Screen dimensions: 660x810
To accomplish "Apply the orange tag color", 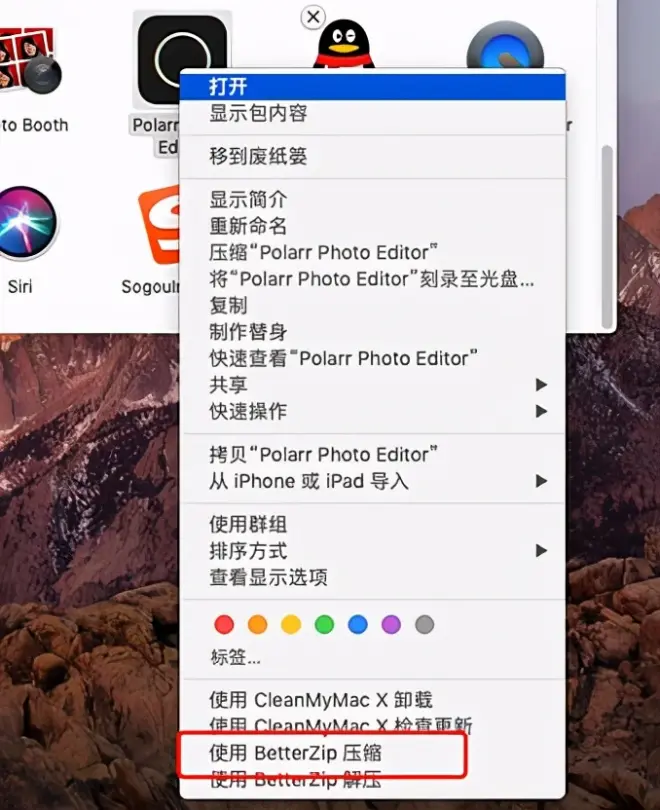I will [258, 625].
